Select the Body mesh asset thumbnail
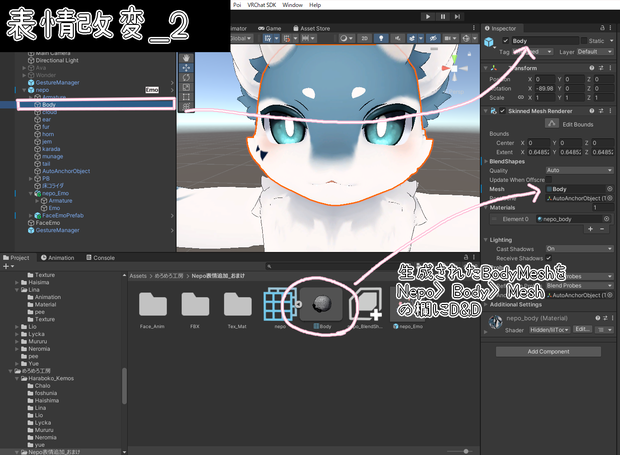 pos(321,304)
